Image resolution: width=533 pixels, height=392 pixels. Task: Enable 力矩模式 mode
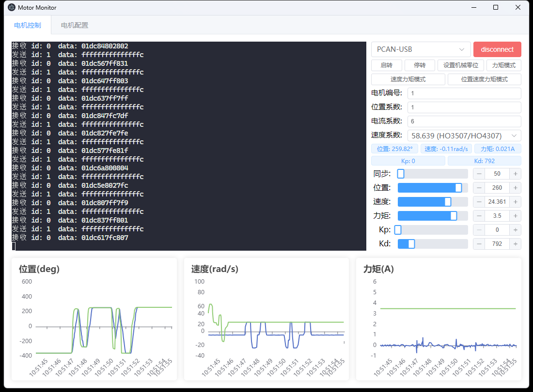pyautogui.click(x=503, y=65)
